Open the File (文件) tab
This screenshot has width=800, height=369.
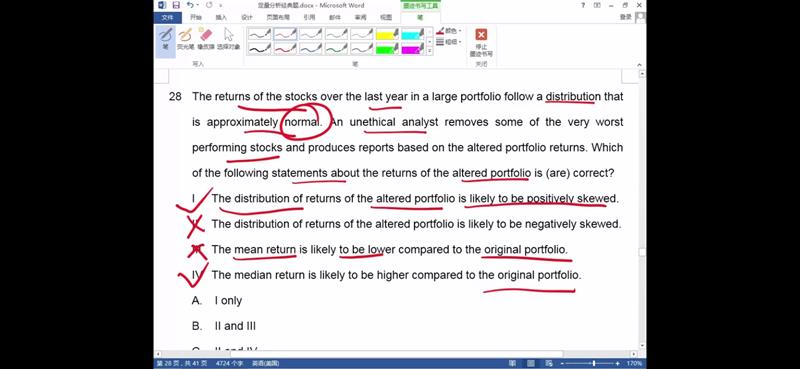(x=167, y=17)
